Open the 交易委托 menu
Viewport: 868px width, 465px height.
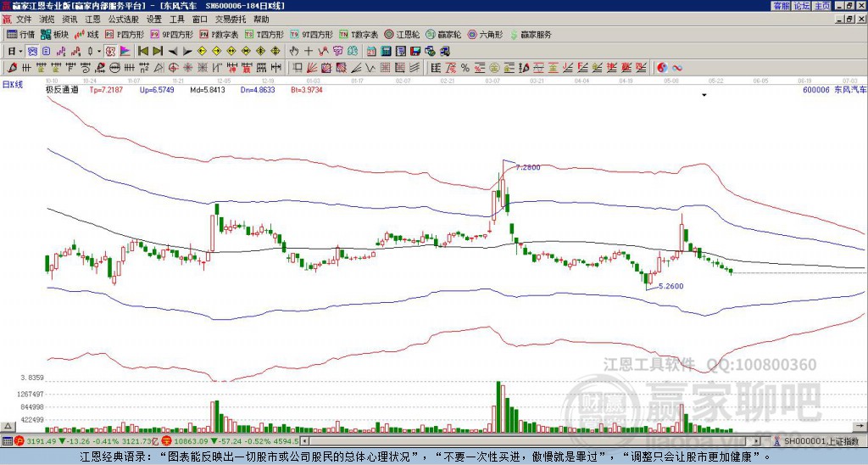[231, 20]
